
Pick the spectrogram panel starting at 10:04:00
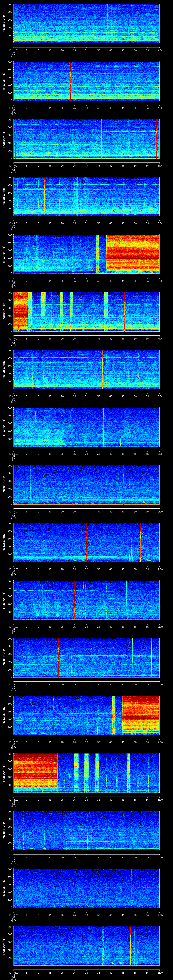tap(86, 196)
